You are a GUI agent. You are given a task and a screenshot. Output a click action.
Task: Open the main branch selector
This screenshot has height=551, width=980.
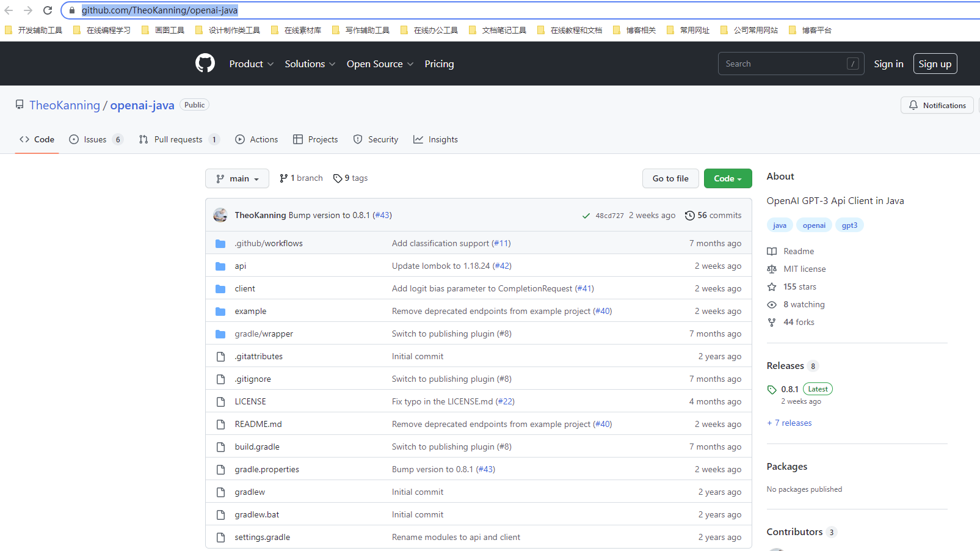[x=238, y=178]
